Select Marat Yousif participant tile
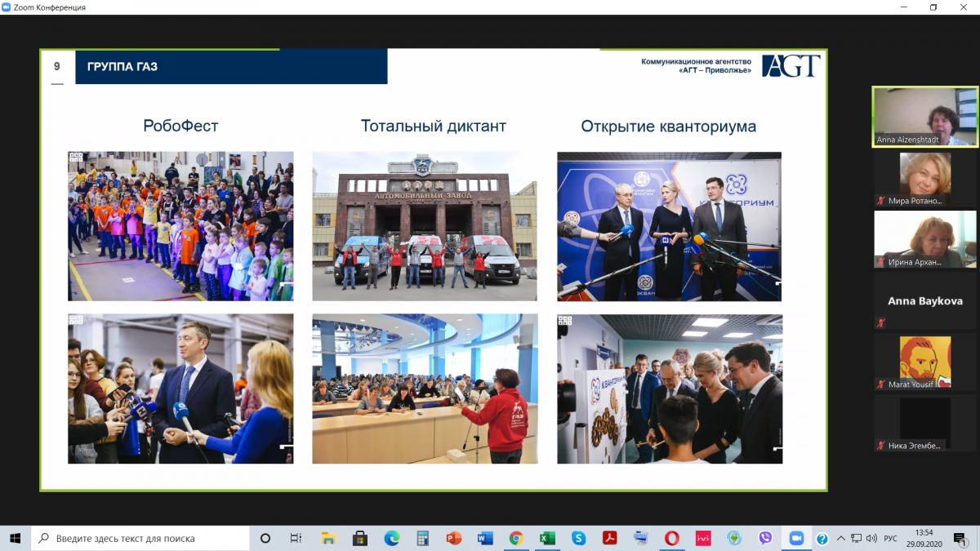980x551 pixels. pos(925,362)
